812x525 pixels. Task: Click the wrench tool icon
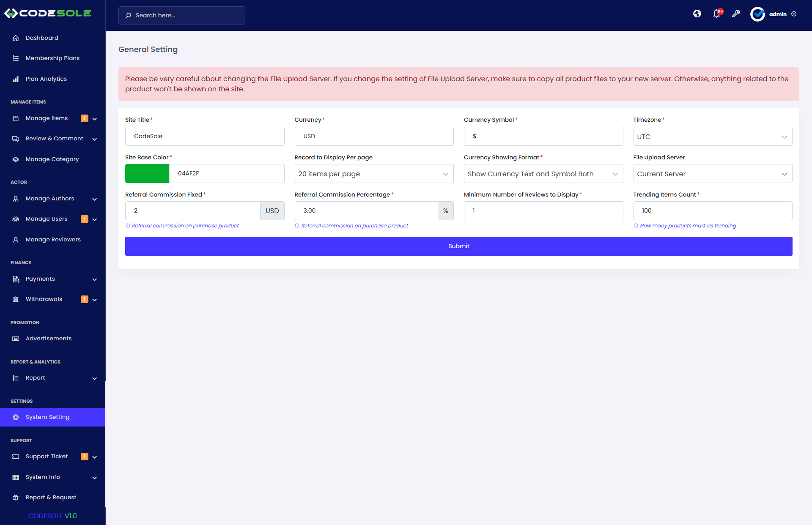(736, 14)
